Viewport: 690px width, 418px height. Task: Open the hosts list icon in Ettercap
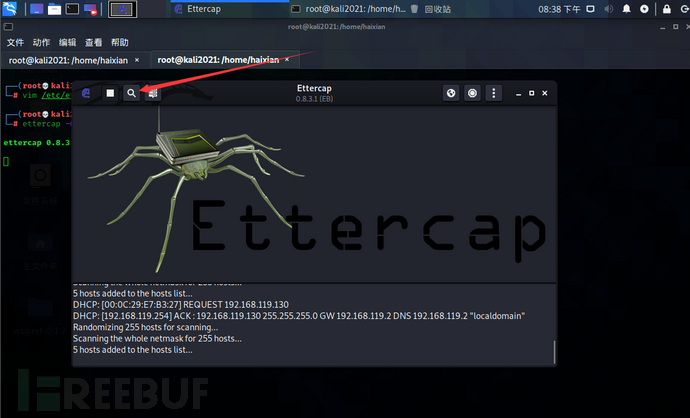[x=153, y=93]
